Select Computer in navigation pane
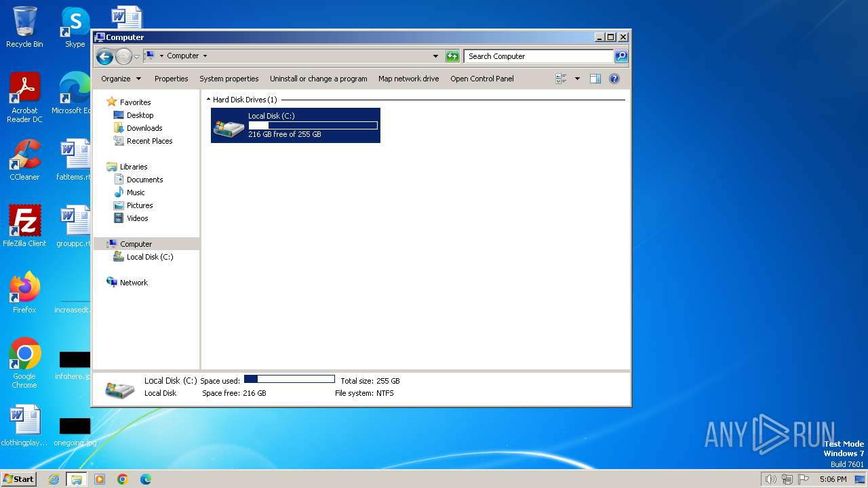 pyautogui.click(x=136, y=244)
